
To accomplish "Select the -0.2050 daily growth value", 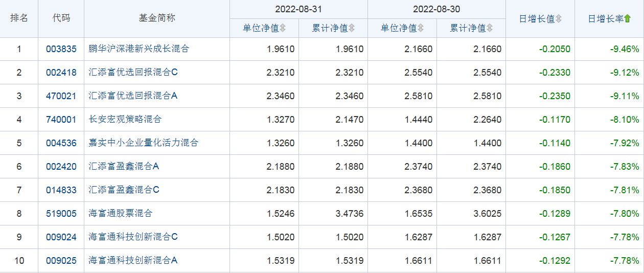I will click(555, 49).
